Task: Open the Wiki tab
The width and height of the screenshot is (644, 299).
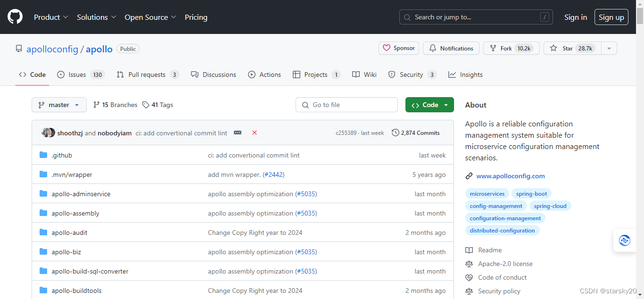Action: 364,75
